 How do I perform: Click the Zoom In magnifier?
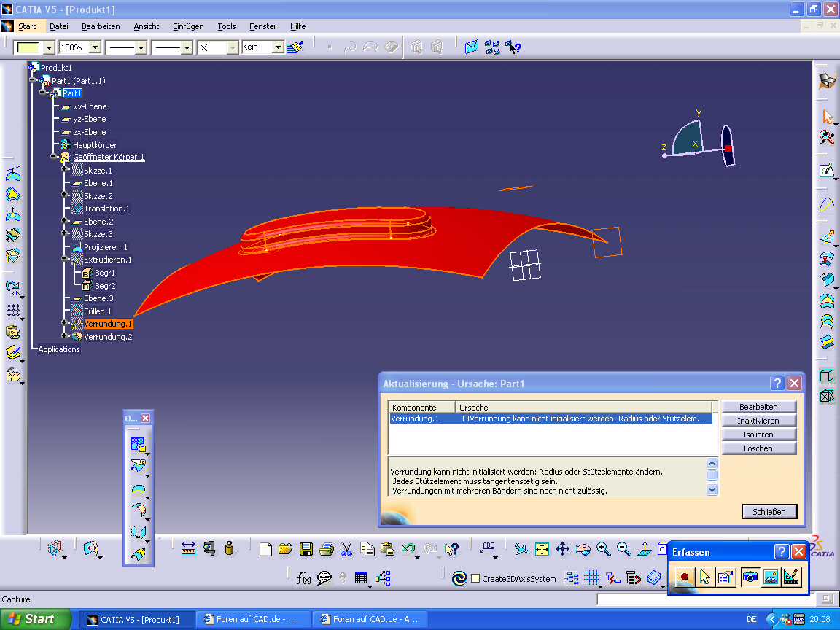click(604, 549)
